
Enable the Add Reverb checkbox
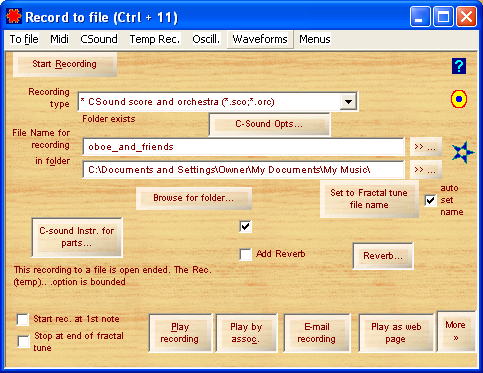pos(246,254)
